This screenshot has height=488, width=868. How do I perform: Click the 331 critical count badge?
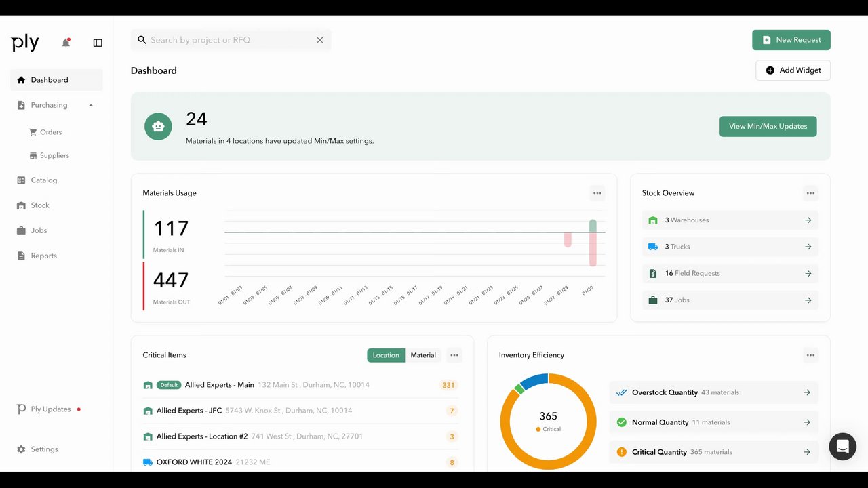coord(448,385)
